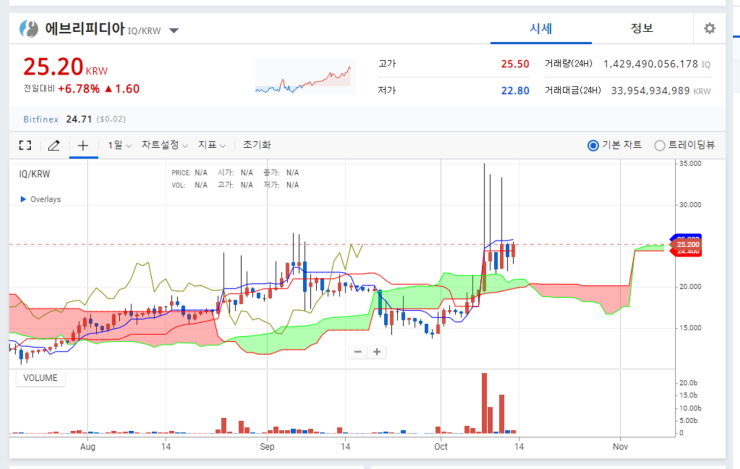Click the Sep label on time axis
Screen dimensions: 740x469
(x=267, y=446)
